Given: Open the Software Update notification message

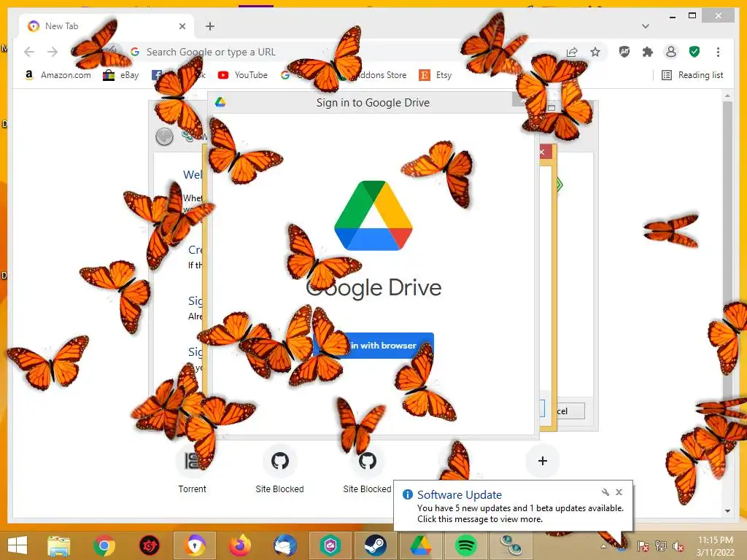Looking at the screenshot, I should point(519,513).
